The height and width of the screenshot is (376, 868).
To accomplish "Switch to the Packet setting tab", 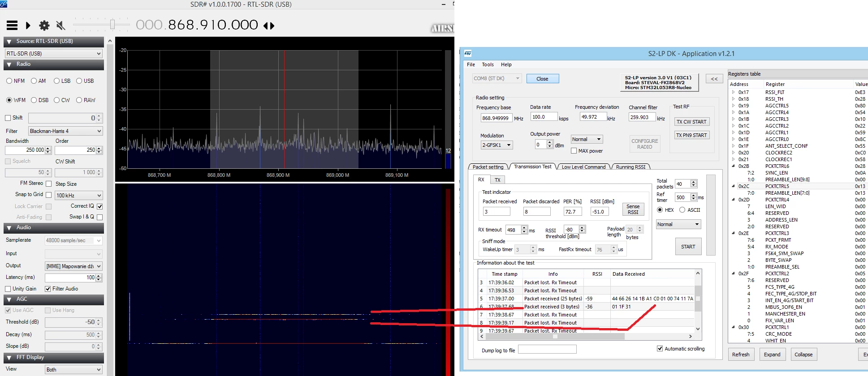I will (x=488, y=167).
